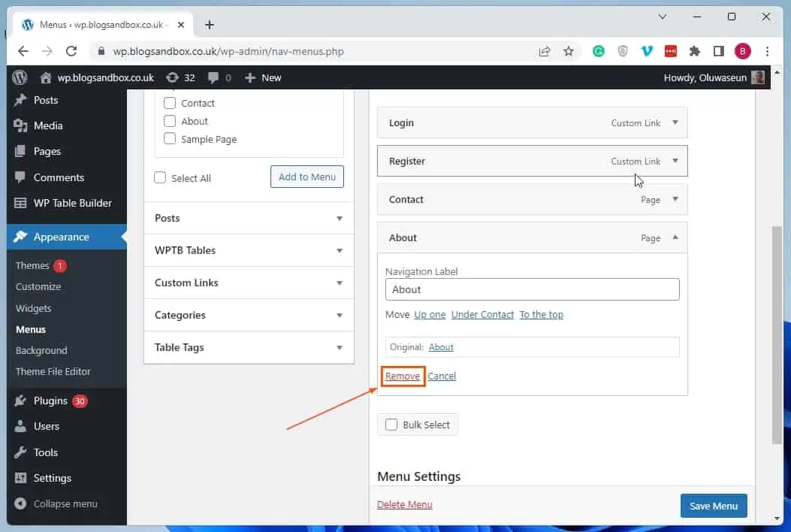Image resolution: width=791 pixels, height=532 pixels.
Task: Open Theme File Editor under Appearance
Action: tap(53, 371)
